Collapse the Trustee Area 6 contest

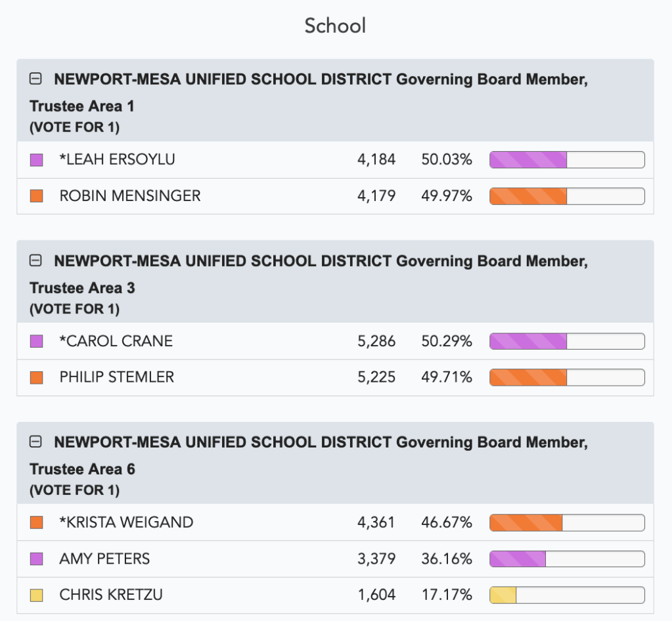[36, 442]
